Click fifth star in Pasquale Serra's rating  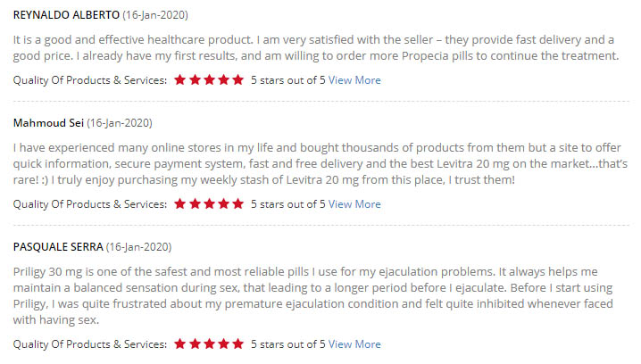coord(238,344)
